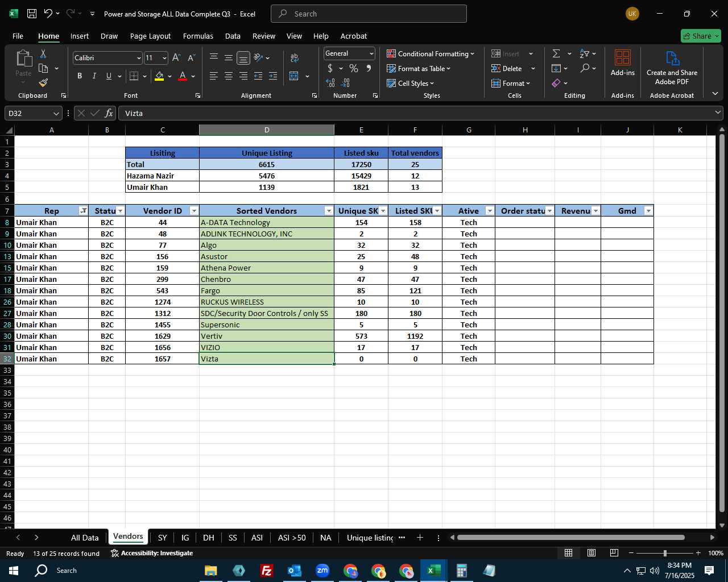Screen dimensions: 728x582
Task: Open the Insert ribbon tab
Action: [80, 36]
